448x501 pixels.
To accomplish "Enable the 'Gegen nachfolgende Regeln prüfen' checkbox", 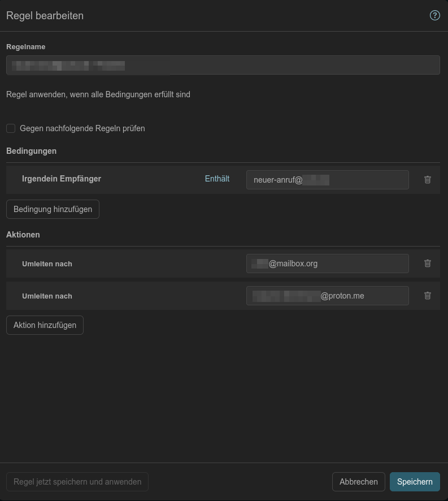I will pos(11,128).
